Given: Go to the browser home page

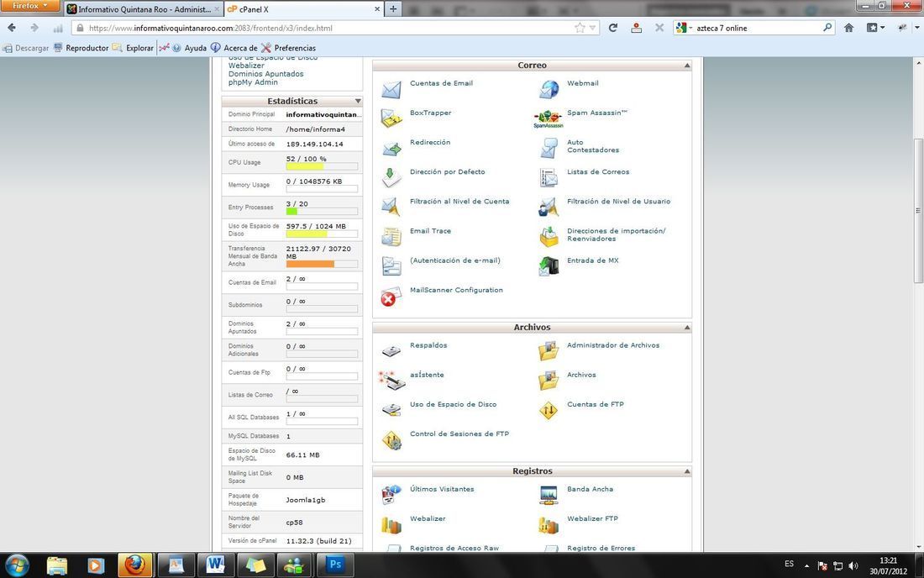Looking at the screenshot, I should (848, 28).
